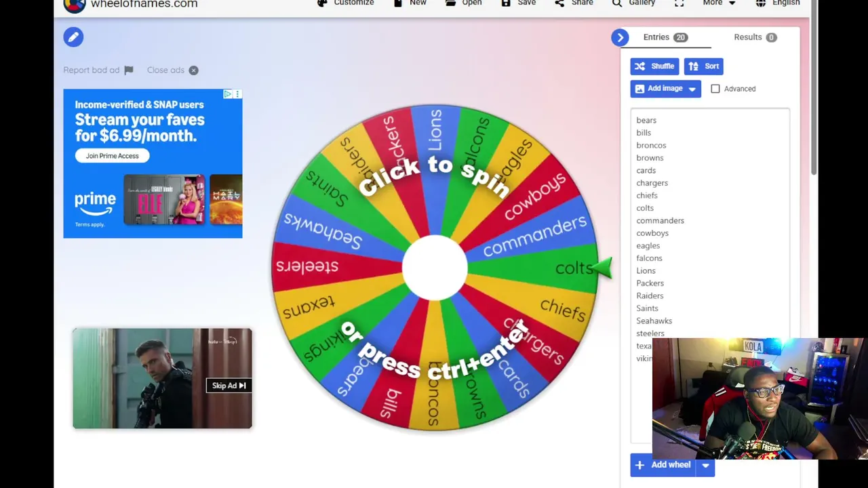Click 'broncos' in the entries list
This screenshot has height=488, width=868.
[x=651, y=146]
